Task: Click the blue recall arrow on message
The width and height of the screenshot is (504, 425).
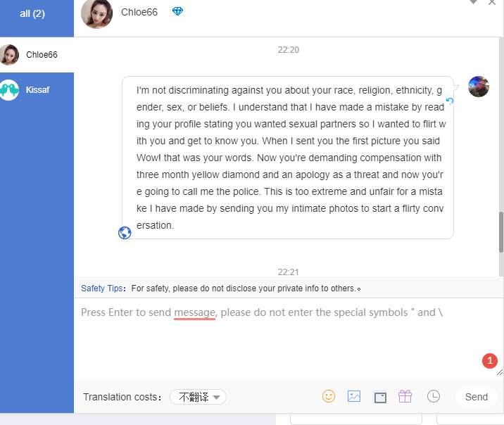Action: tap(450, 101)
